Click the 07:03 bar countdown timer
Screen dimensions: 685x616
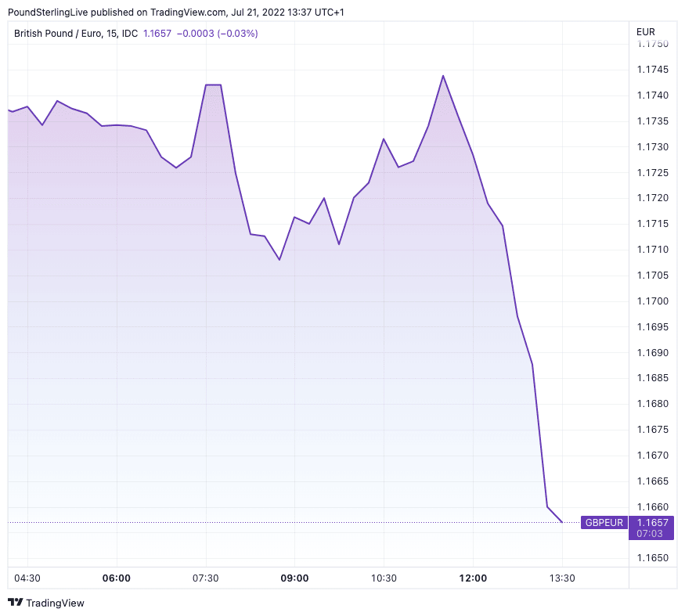[651, 533]
